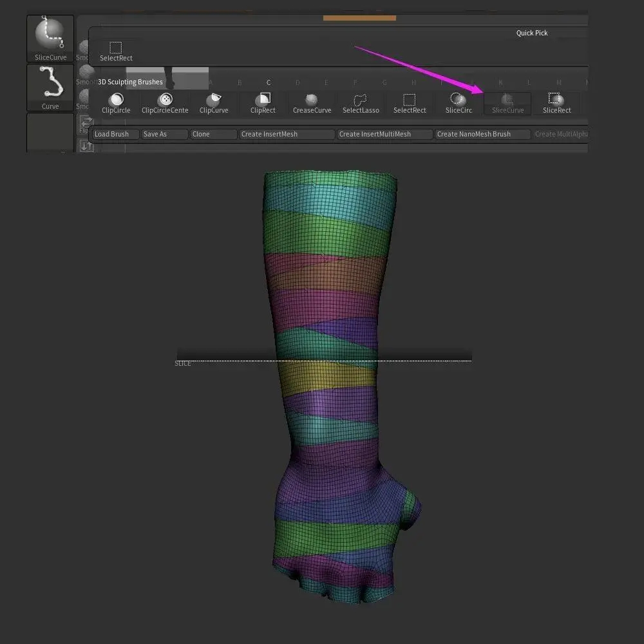Image resolution: width=644 pixels, height=644 pixels.
Task: Click the Clone brush button
Action: point(213,135)
